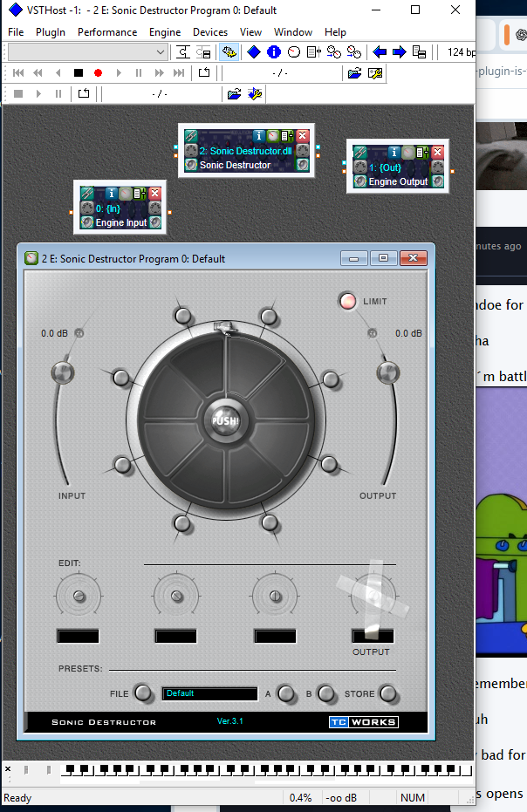Open editor dial icon on Sonic Destructor node
This screenshot has height=812, width=527.
pyautogui.click(x=273, y=136)
